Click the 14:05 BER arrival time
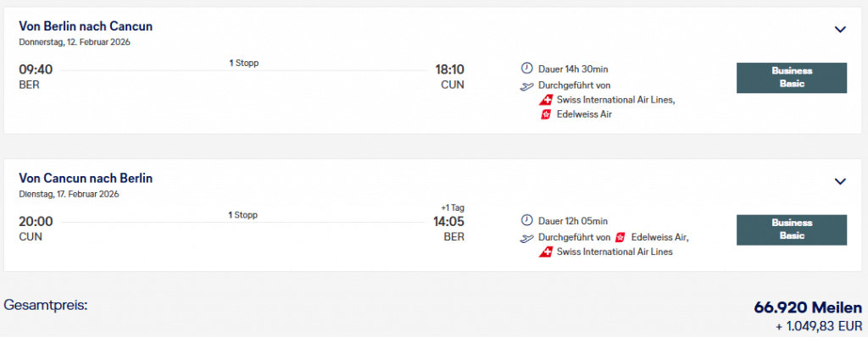 [448, 222]
